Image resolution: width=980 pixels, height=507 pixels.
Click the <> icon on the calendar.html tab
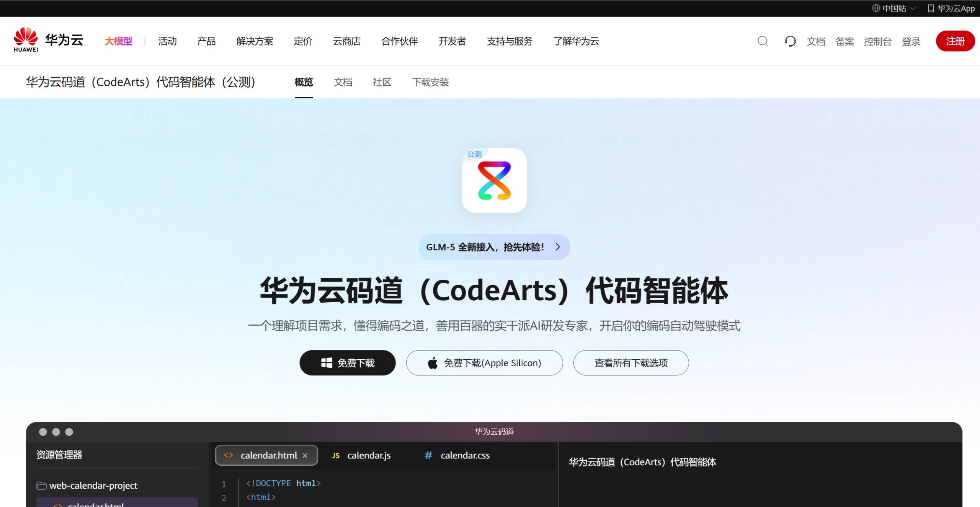pos(229,455)
